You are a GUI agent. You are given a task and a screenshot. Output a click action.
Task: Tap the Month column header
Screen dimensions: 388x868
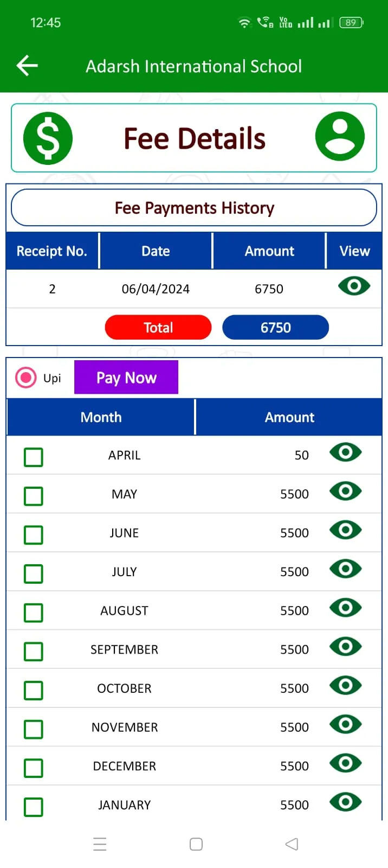click(101, 417)
